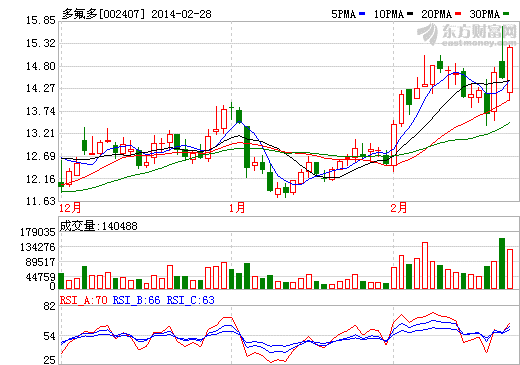Click the 14.27 price axis label
The width and height of the screenshot is (520, 365).
click(41, 88)
